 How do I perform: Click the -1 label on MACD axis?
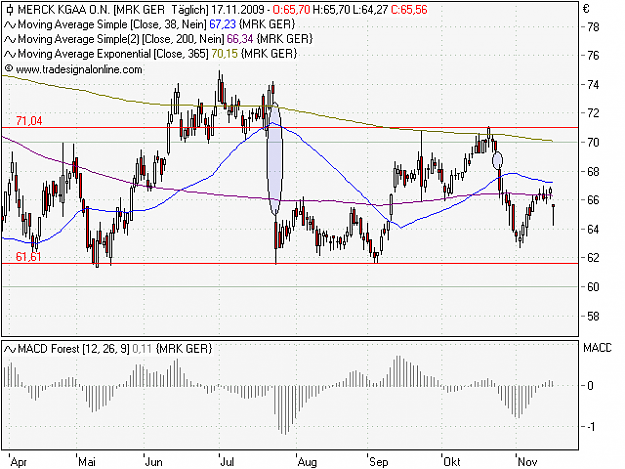pyautogui.click(x=591, y=427)
